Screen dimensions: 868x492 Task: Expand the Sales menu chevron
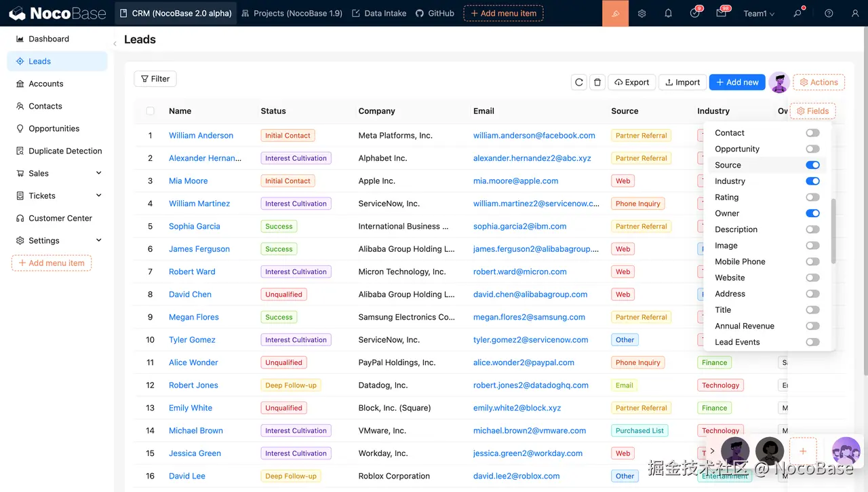coord(98,173)
